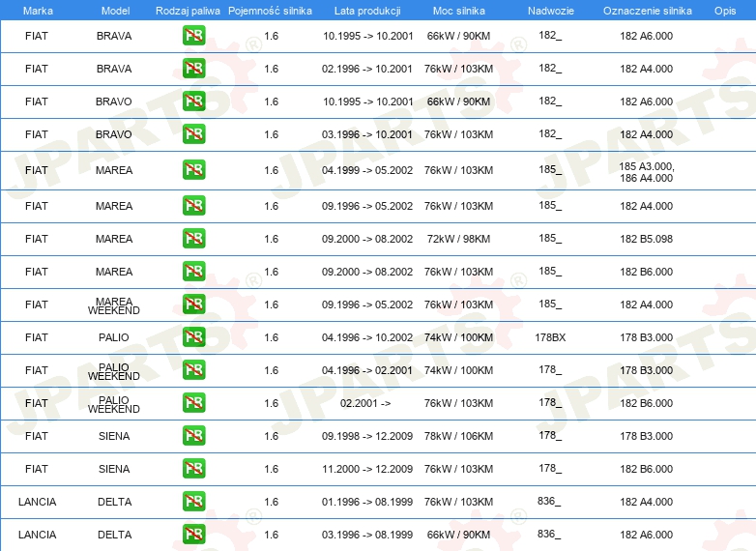Select petrol icon in MAREA 72kW / 98KM row
The image size is (756, 551).
(x=193, y=239)
